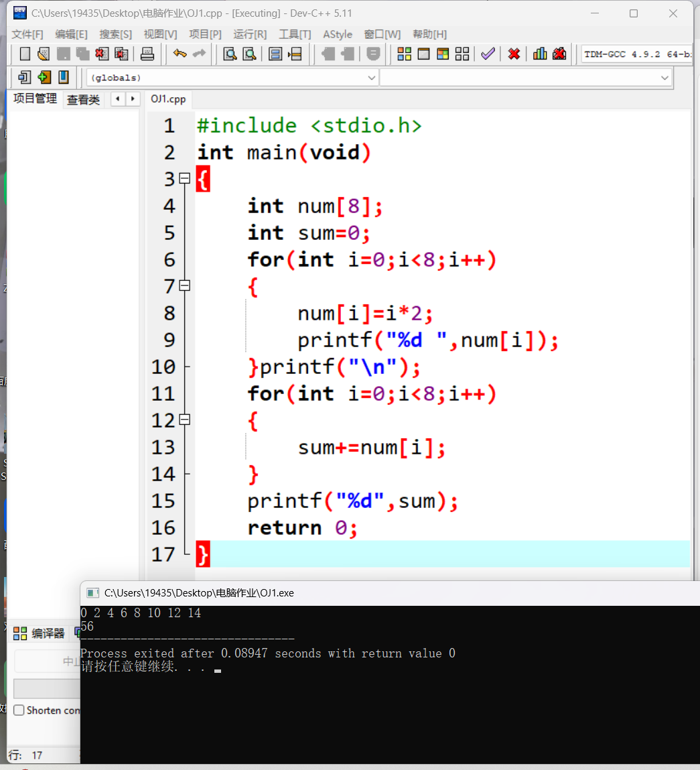
Task: Open the 工具[T] menu
Action: [295, 34]
